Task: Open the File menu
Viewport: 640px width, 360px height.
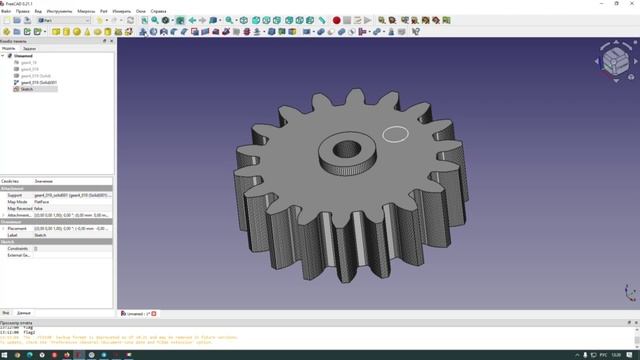Action: pyautogui.click(x=6, y=11)
